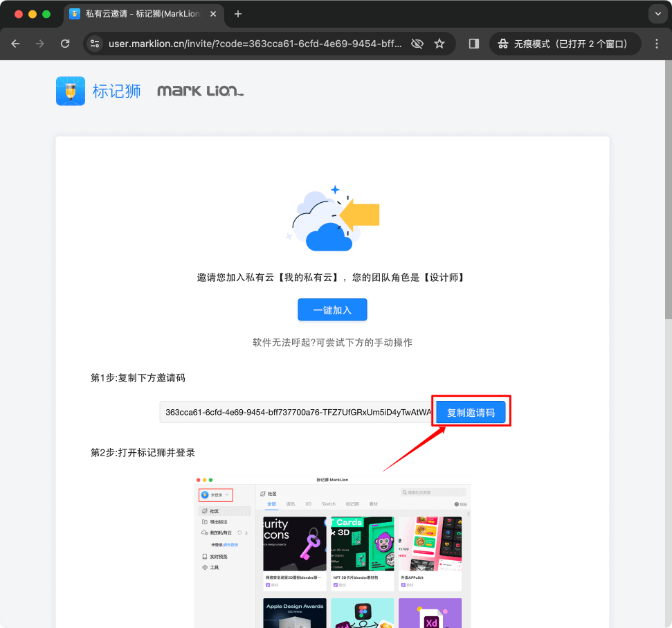Select the 工具 tools icon in sidebar

204,566
